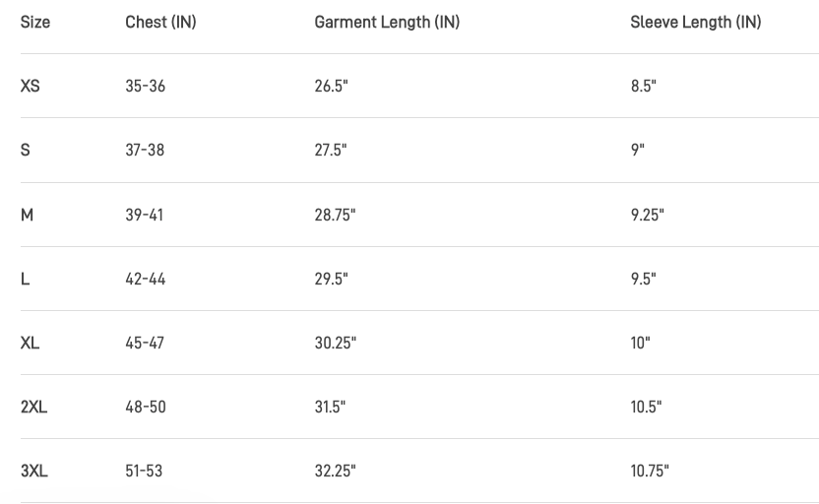This screenshot has width=819, height=504.
Task: Select sleeve length 10.75" cell
Action: click(x=650, y=472)
